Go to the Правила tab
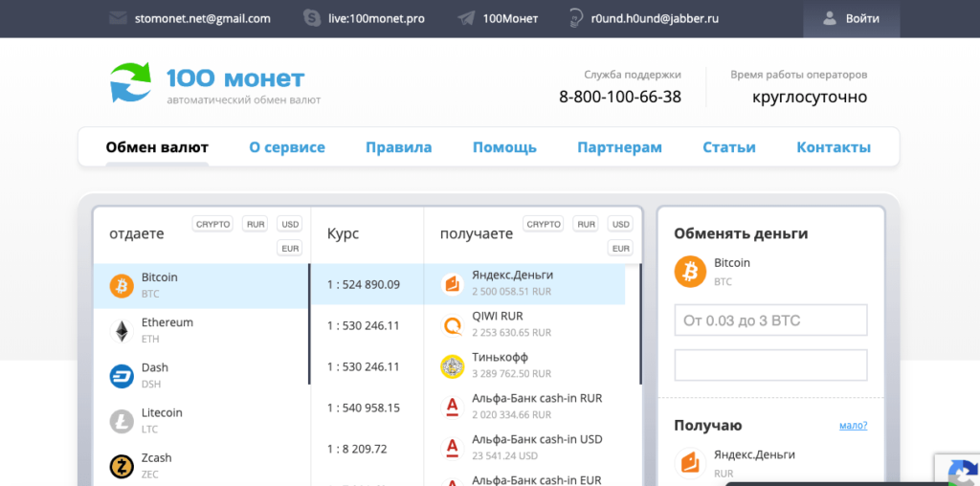The image size is (980, 486). pyautogui.click(x=398, y=147)
